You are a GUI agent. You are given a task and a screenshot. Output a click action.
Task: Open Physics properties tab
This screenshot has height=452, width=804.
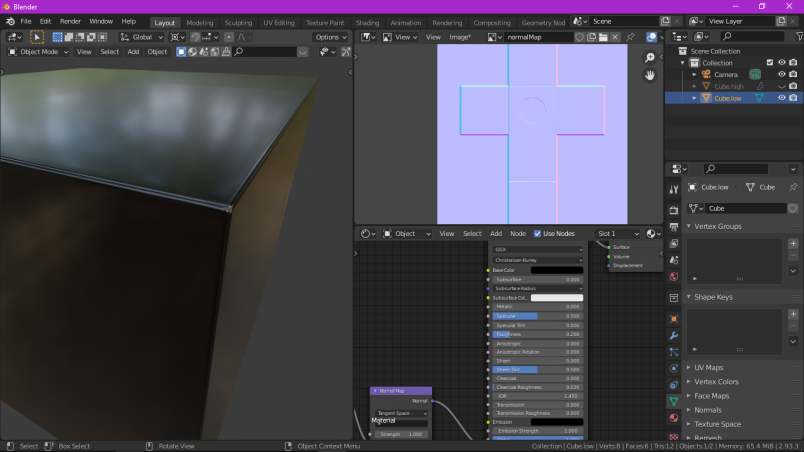(x=674, y=368)
